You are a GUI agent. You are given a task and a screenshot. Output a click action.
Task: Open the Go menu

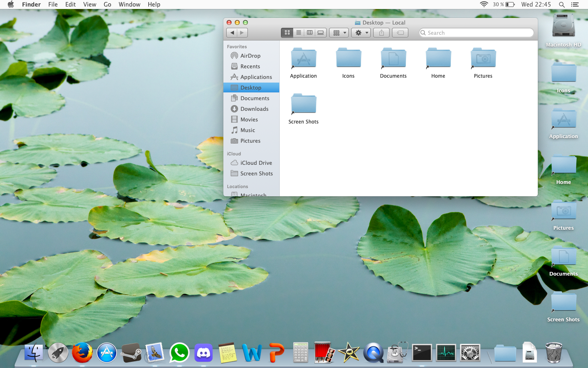107,4
